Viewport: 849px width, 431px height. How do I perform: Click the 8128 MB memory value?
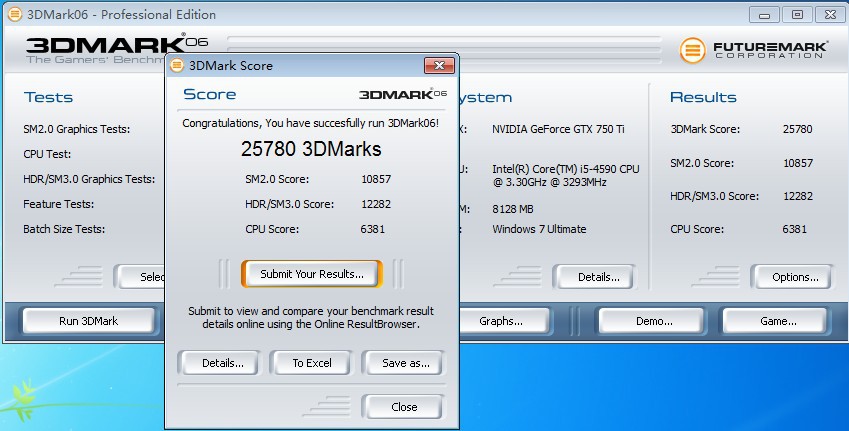tap(513, 209)
